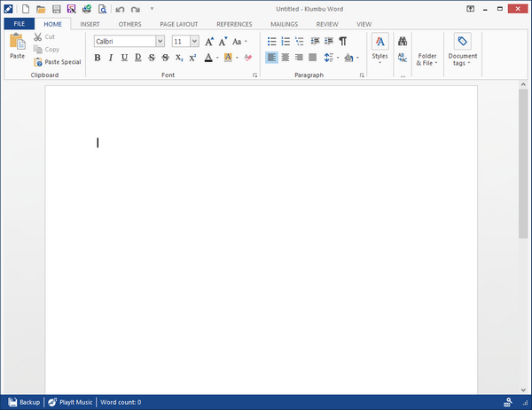Open the Calibri font name dropdown
This screenshot has height=410, width=532.
pos(160,42)
